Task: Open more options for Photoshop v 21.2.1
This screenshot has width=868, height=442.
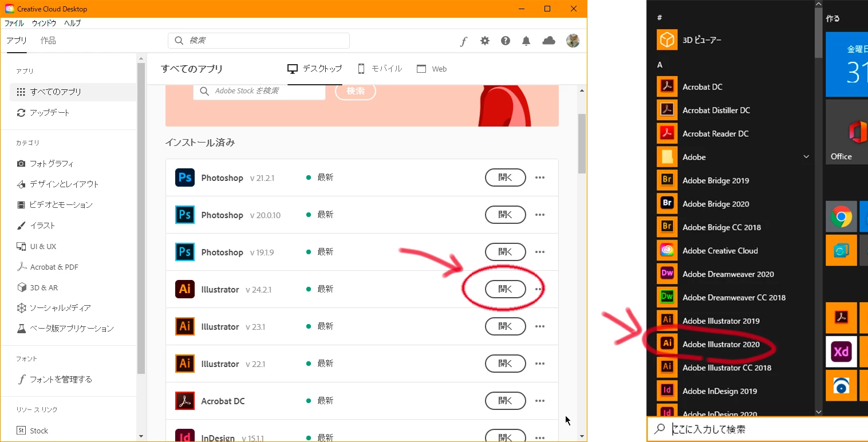Action: click(x=539, y=177)
